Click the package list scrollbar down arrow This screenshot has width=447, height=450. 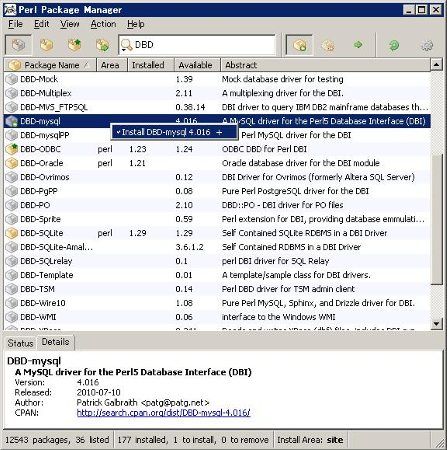click(436, 323)
